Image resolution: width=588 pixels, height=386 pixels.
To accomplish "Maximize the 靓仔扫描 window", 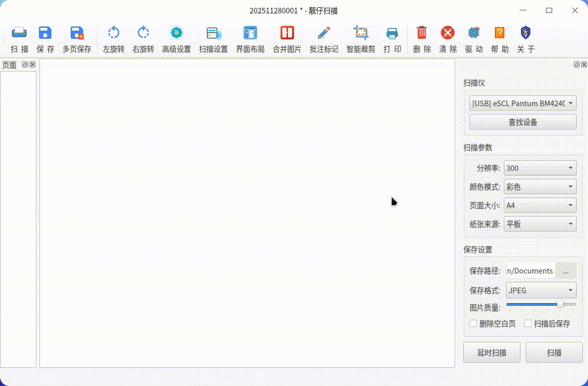I will click(549, 10).
